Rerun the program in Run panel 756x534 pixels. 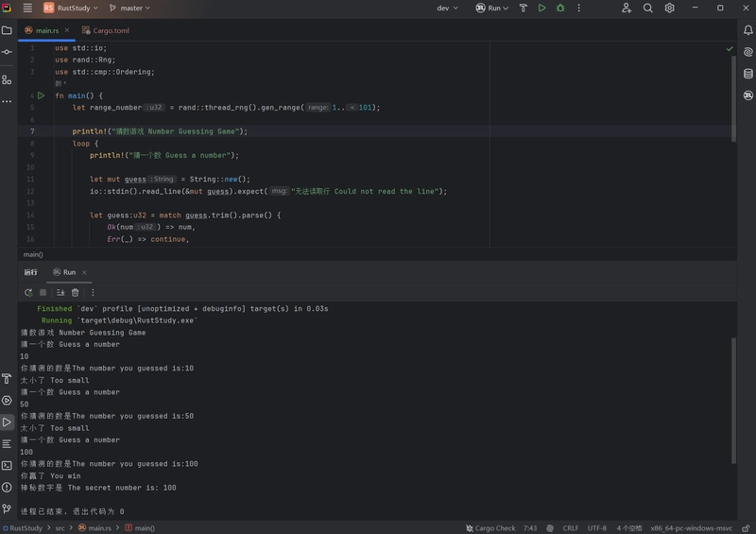coord(28,292)
